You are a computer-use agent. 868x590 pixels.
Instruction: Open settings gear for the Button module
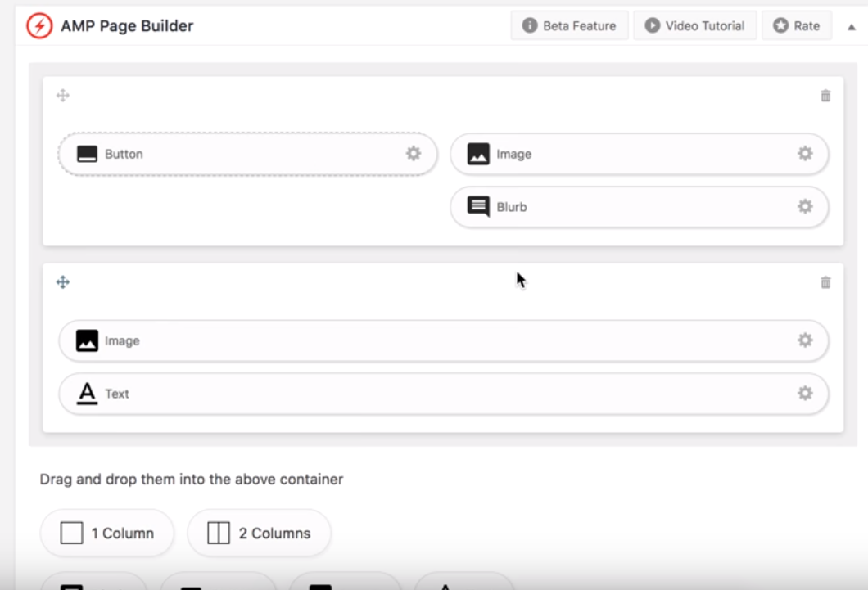point(414,153)
